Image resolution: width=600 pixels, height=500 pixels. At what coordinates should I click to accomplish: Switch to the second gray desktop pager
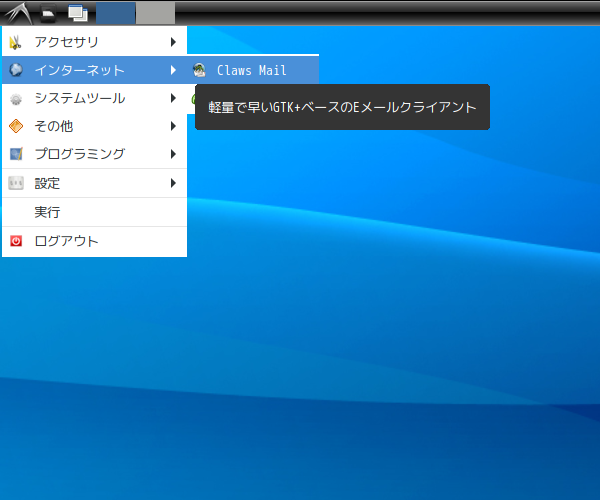(156, 13)
